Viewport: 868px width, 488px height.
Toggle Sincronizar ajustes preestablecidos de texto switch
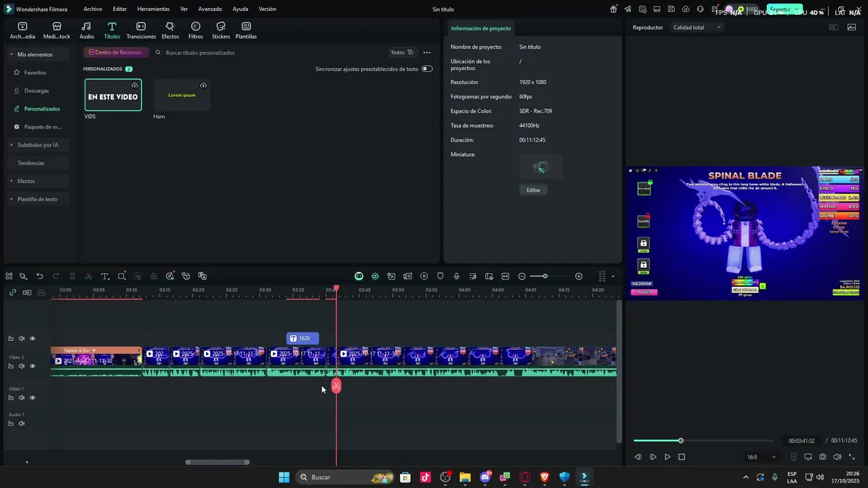[x=427, y=68]
